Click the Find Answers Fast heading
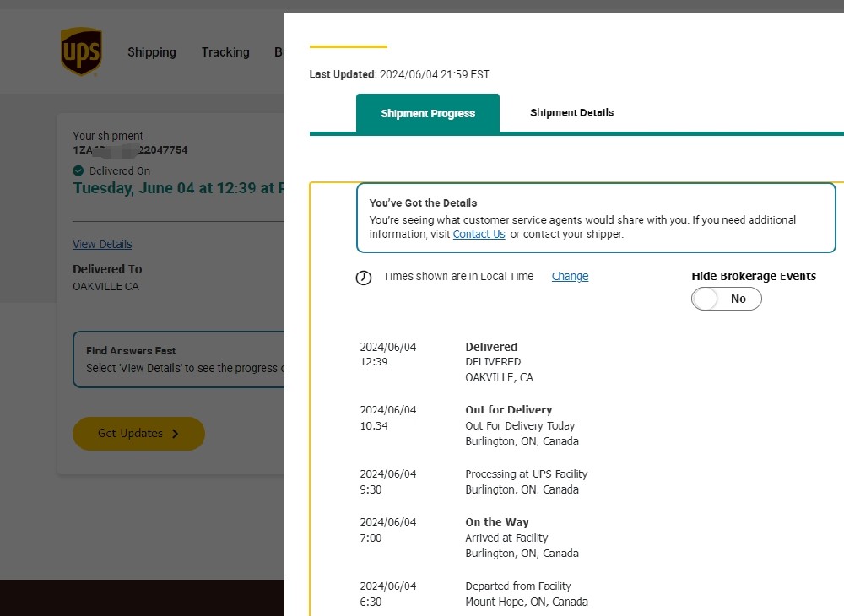This screenshot has height=616, width=844. 131,351
